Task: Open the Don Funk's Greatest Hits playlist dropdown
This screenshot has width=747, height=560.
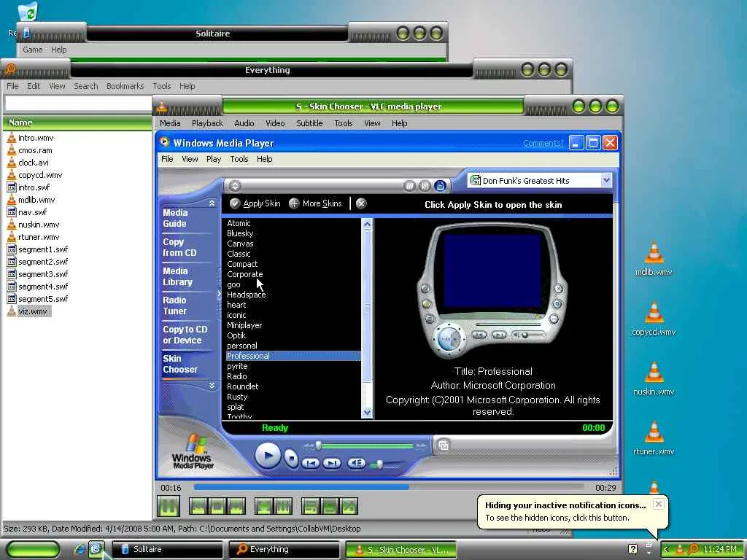Action: coord(606,181)
